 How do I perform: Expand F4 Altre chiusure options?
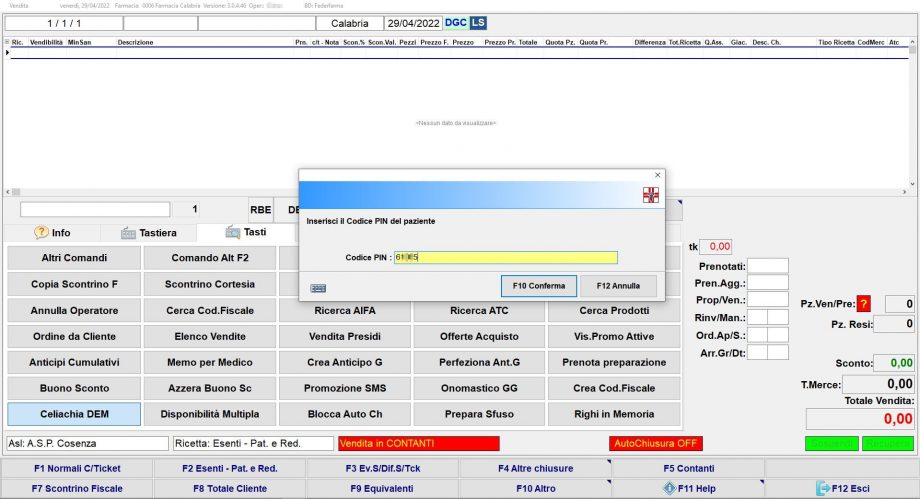tap(535, 468)
